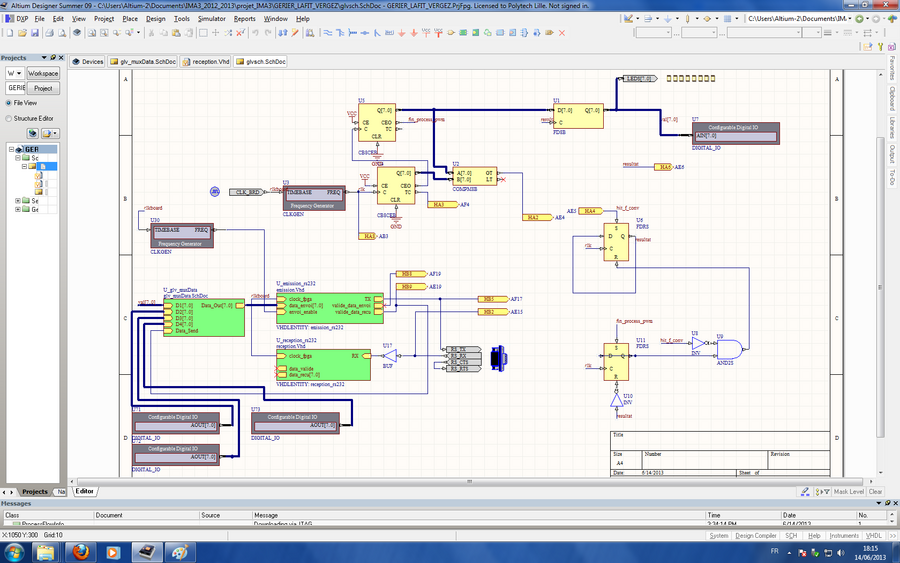Viewport: 900px width, 563px height.
Task: Launch Firefox from the Windows taskbar
Action: coord(82,551)
